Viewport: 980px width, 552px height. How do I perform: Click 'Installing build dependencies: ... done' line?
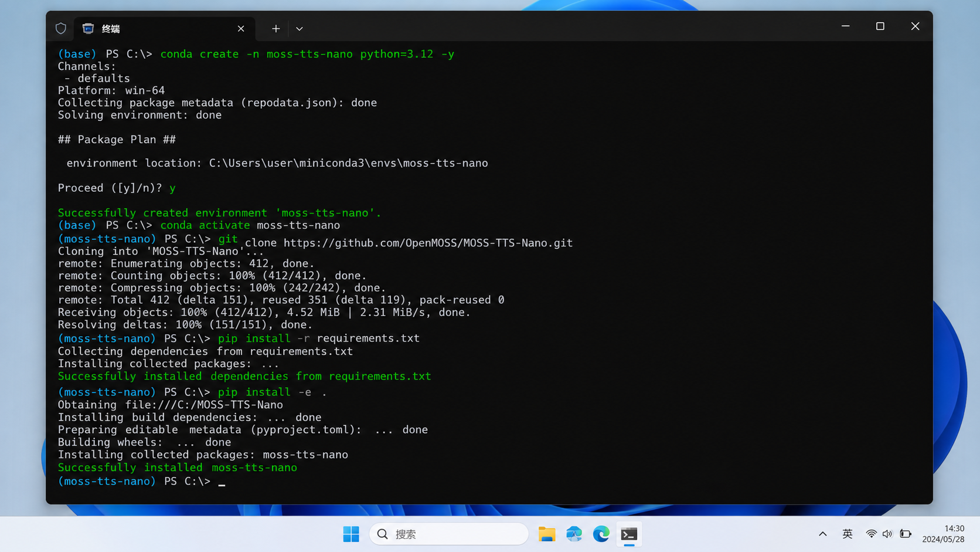189,418
